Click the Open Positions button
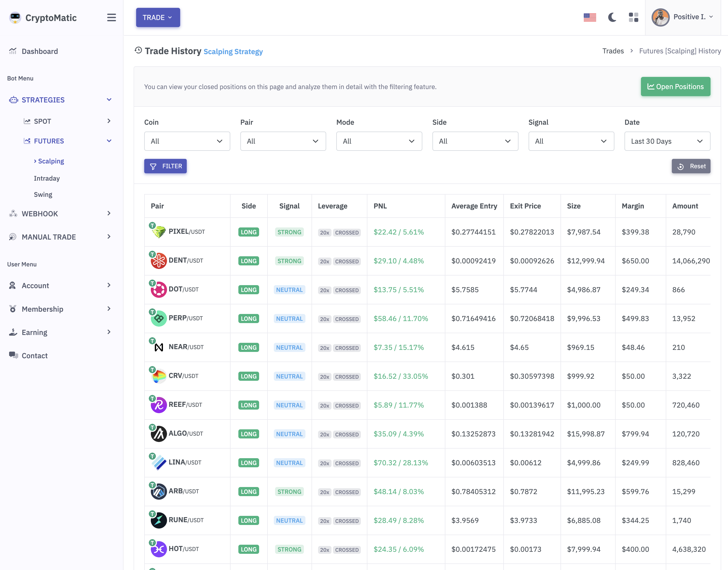This screenshot has width=728, height=570. (675, 87)
